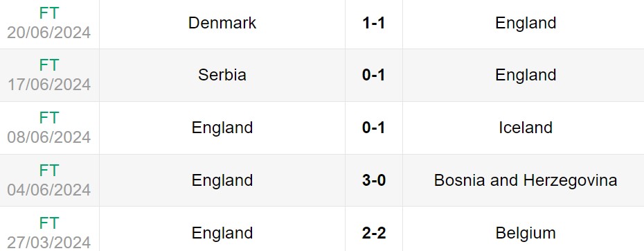The image size is (644, 251).
Task: Open the Iceland team name
Action: click(x=526, y=128)
